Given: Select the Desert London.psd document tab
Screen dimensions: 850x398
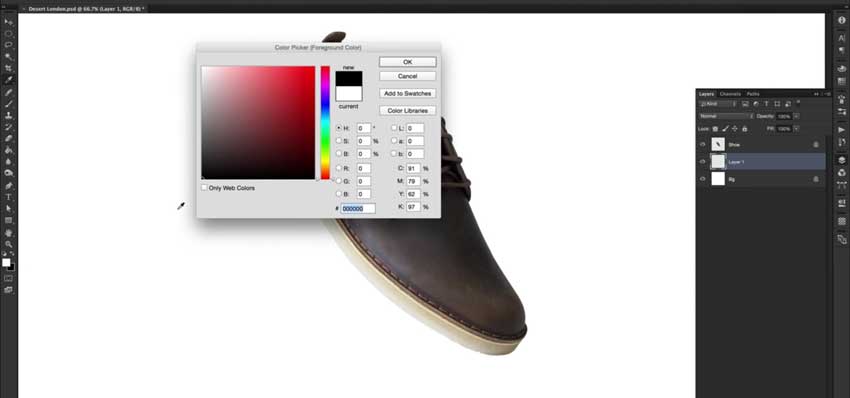Looking at the screenshot, I should (x=86, y=9).
